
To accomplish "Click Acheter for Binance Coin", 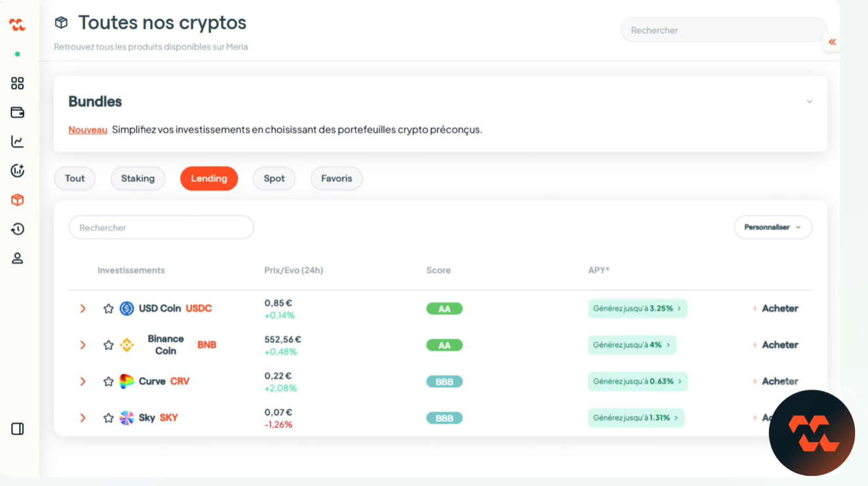I will coord(775,345).
